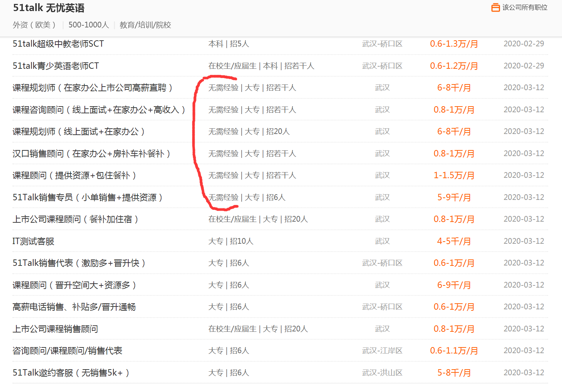
Task: Select location 武汉-洪山区
Action: [x=382, y=373]
